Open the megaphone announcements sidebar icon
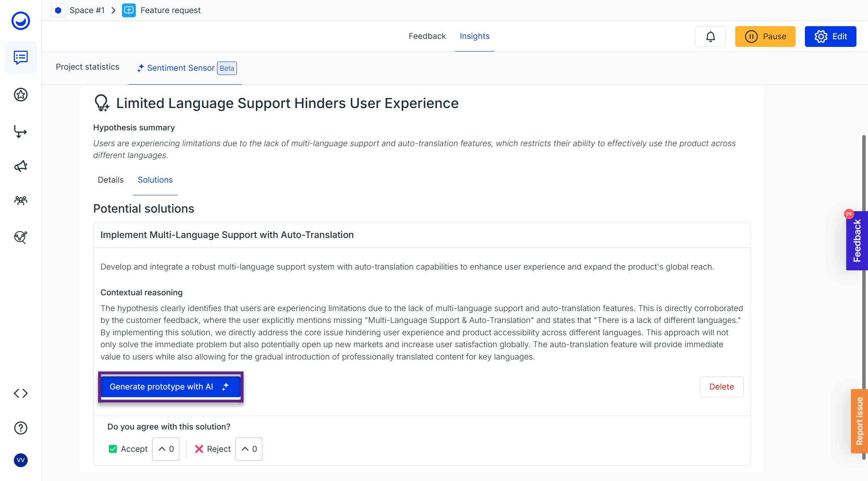Screen dimensions: 868x481 pyautogui.click(x=21, y=166)
